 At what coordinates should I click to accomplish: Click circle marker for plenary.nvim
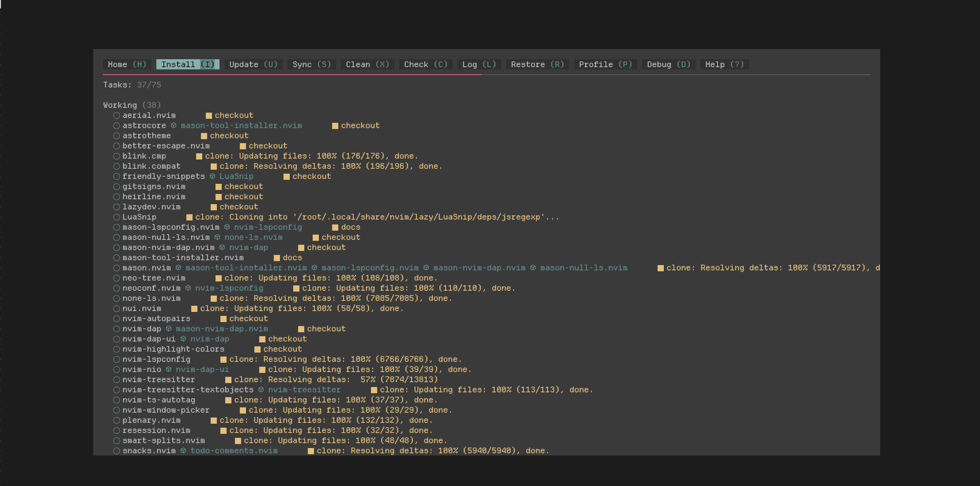[117, 421]
